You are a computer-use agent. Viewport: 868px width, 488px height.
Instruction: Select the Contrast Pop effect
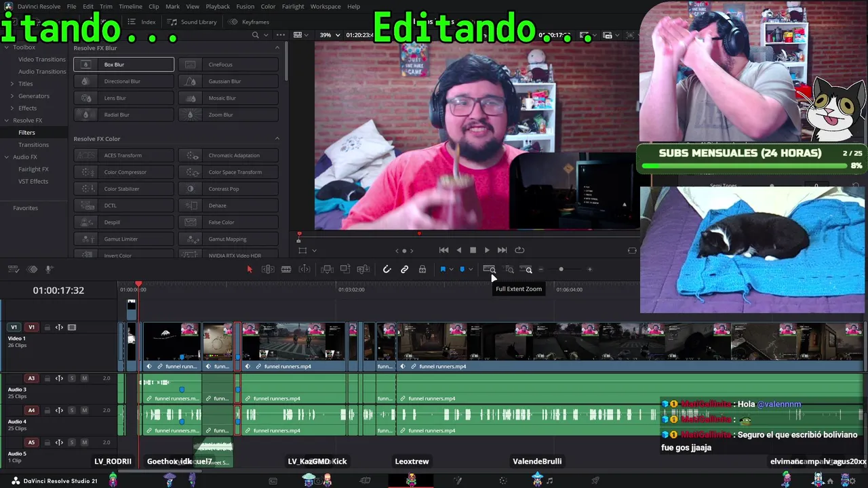229,188
